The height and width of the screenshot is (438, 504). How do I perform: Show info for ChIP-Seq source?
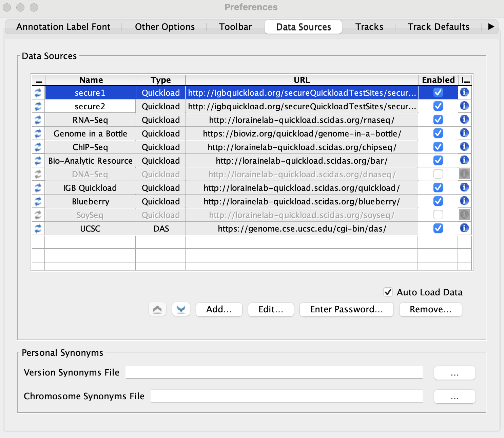(x=464, y=146)
